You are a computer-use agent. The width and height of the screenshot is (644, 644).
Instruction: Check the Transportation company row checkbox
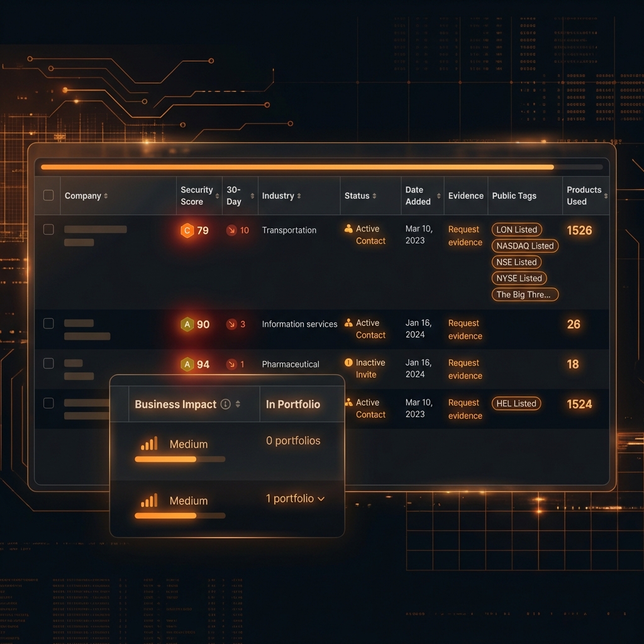point(48,230)
